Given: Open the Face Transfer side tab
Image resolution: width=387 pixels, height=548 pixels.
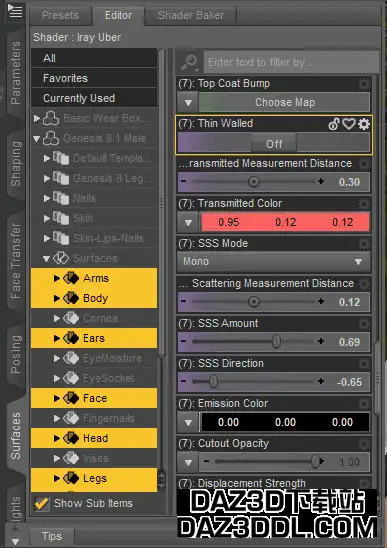Looking at the screenshot, I should (16, 261).
